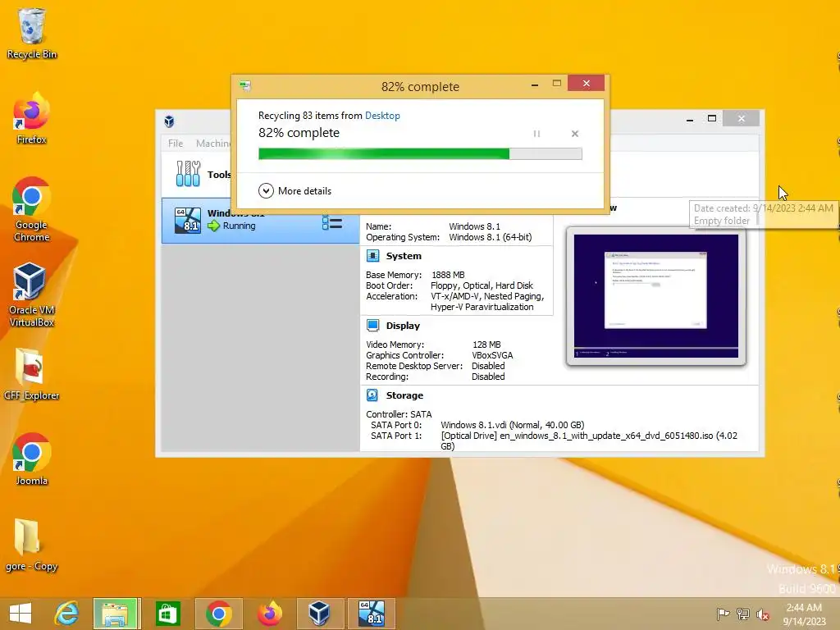Screen dimensions: 840x630
Task: Open the Recycle Bin desktop icon
Action: point(32,33)
